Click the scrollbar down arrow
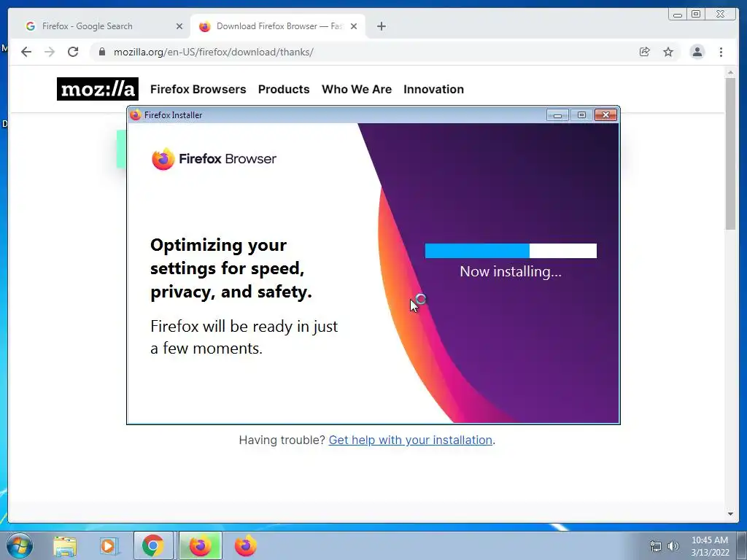The height and width of the screenshot is (560, 747). click(x=730, y=514)
